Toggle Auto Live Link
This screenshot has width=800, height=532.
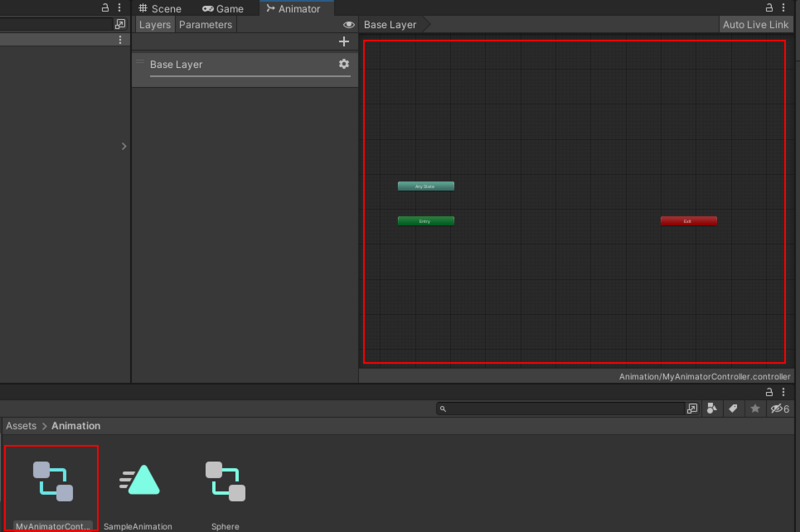[x=756, y=24]
